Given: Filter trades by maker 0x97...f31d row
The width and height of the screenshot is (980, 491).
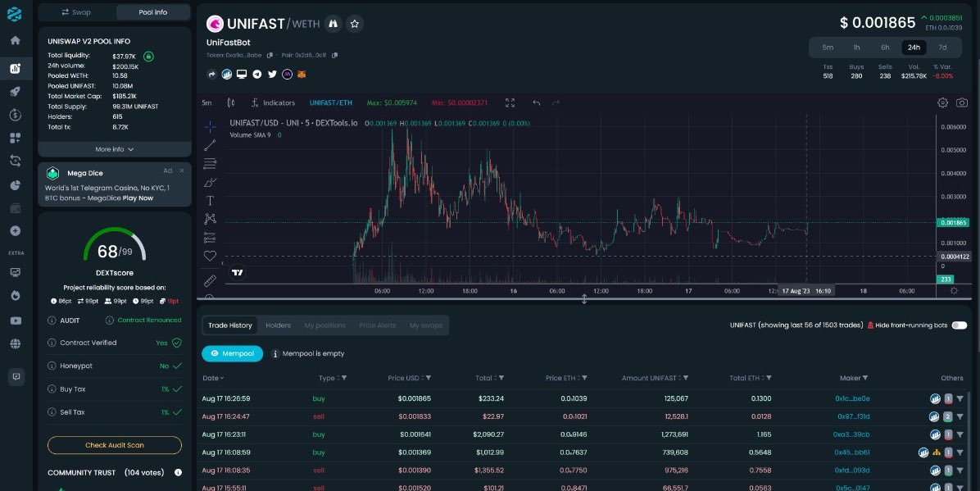Looking at the screenshot, I should [960, 416].
